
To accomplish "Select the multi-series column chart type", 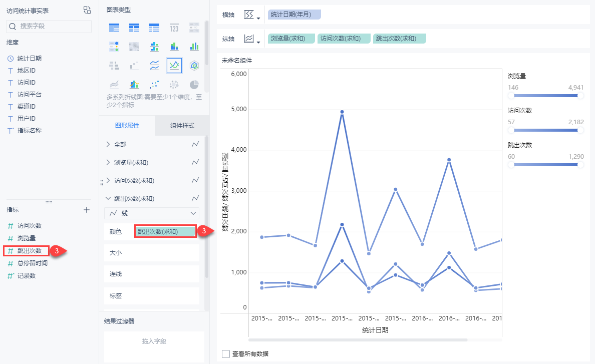I will 194,47.
